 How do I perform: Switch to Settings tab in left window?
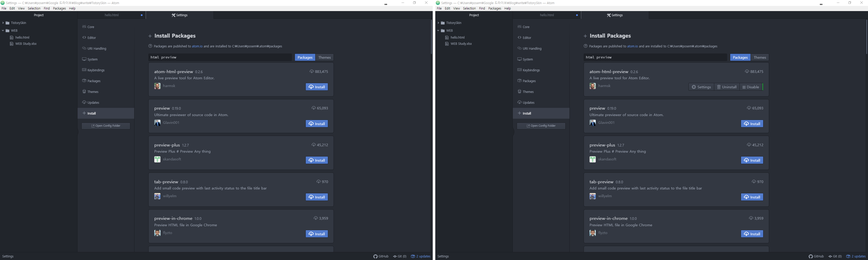[180, 15]
